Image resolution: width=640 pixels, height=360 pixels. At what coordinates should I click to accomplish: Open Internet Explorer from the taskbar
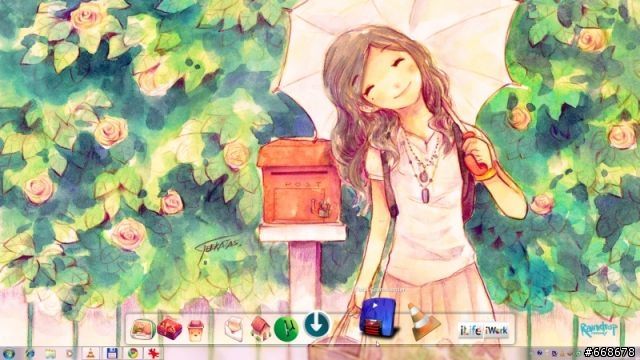click(x=30, y=353)
